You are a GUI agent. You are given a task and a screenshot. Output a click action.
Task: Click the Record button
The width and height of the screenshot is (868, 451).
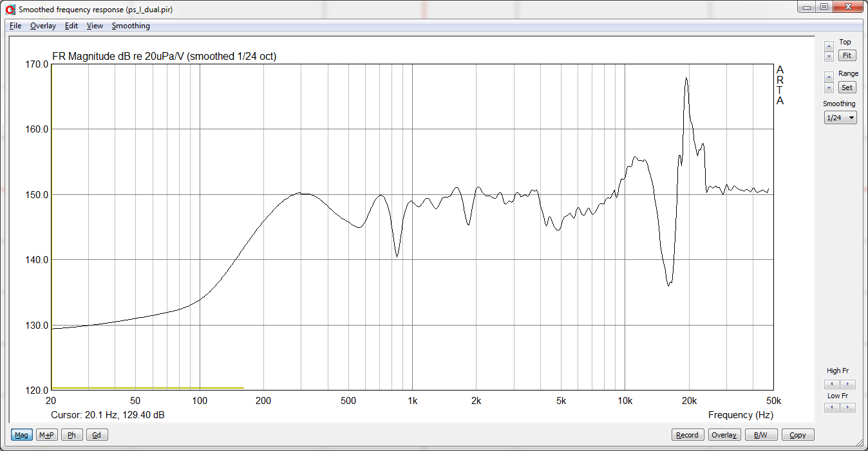(x=687, y=435)
